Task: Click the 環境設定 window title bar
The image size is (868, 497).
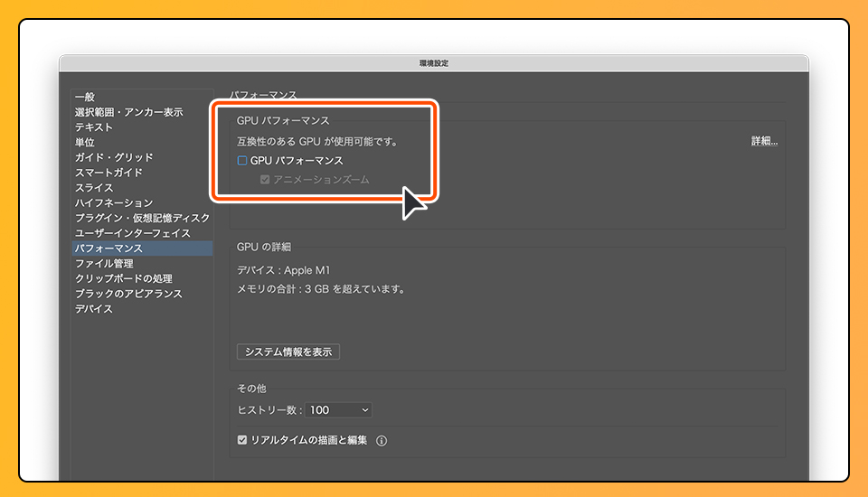Action: [x=434, y=63]
